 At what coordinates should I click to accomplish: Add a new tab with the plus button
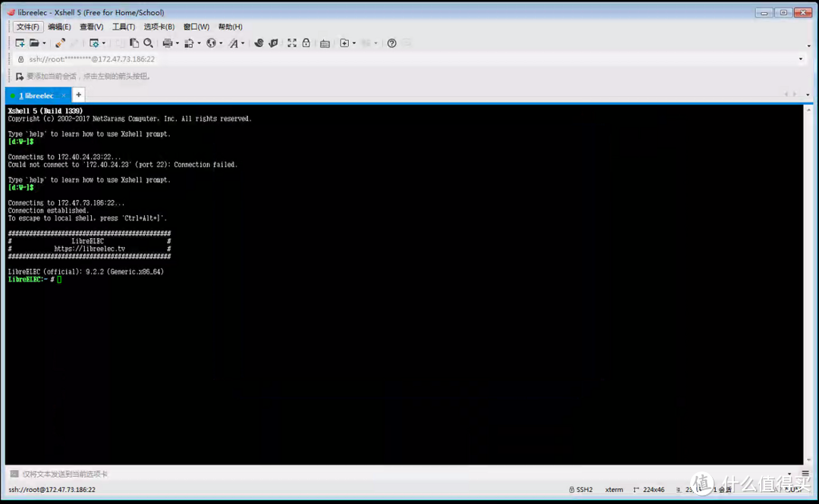pos(78,95)
